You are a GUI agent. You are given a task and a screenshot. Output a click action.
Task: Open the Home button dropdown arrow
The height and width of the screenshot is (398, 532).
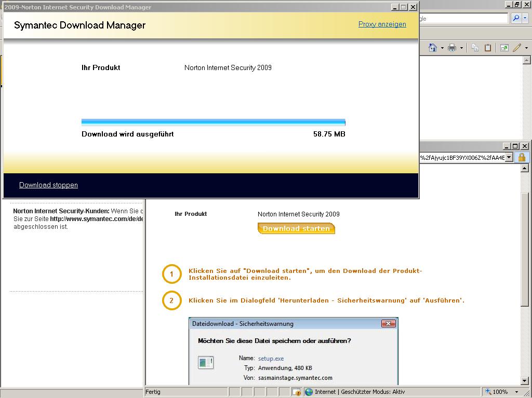click(442, 48)
